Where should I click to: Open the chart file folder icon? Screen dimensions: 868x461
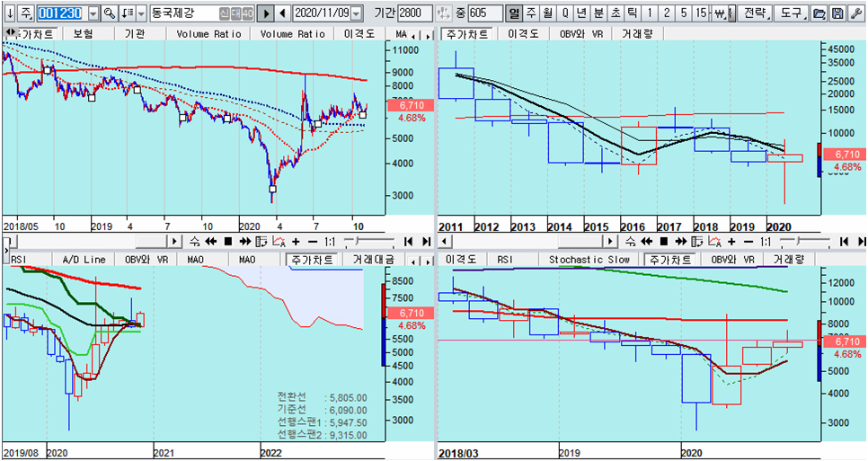coord(819,13)
